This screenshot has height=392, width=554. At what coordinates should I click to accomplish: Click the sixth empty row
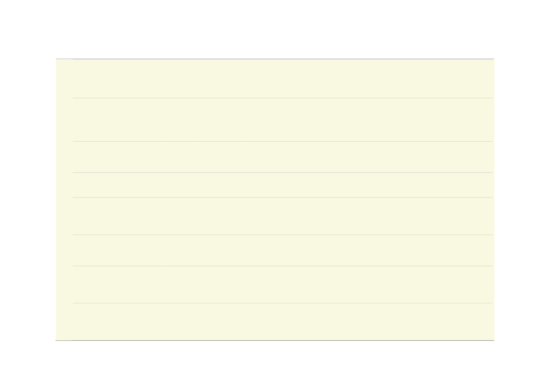click(282, 250)
